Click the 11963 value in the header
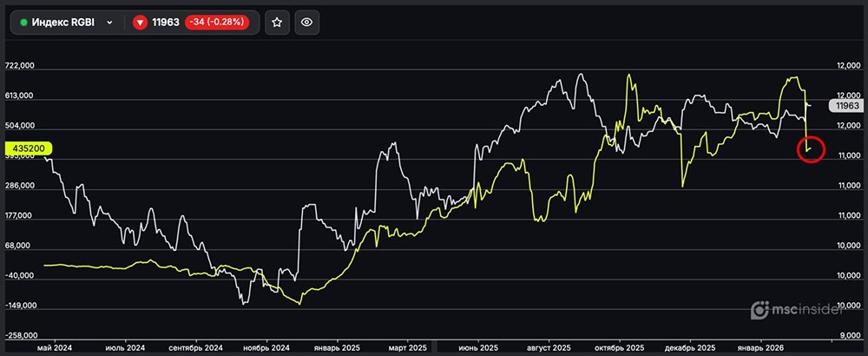868x356 pixels. (166, 23)
